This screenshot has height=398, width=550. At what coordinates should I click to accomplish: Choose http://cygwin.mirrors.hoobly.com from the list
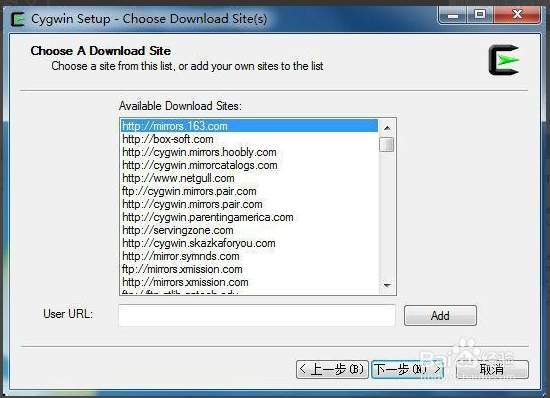pos(249,152)
